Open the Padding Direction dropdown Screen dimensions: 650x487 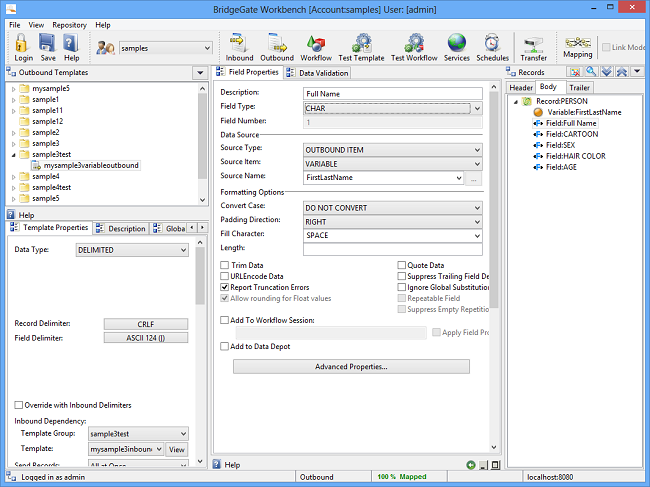pos(477,222)
